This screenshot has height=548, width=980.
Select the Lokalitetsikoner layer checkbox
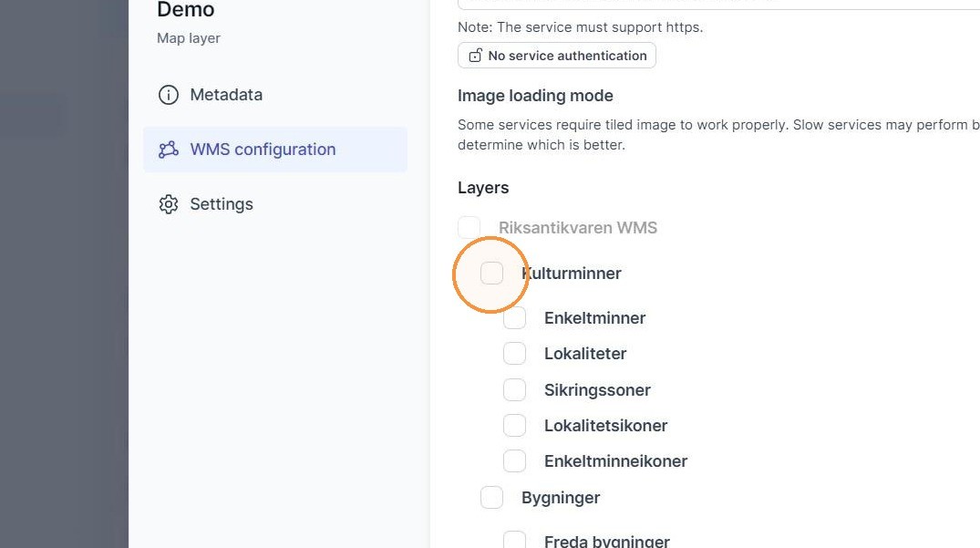514,426
